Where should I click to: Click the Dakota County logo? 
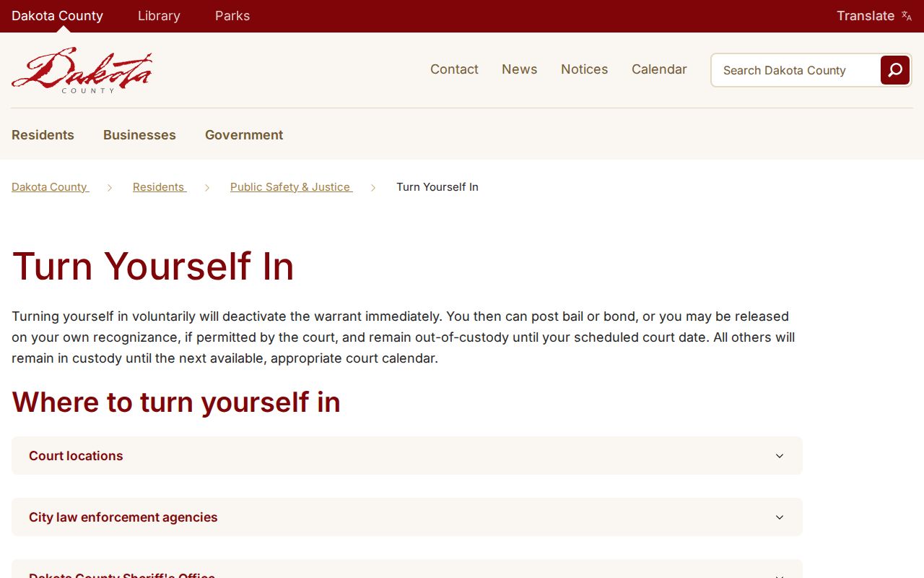82,70
